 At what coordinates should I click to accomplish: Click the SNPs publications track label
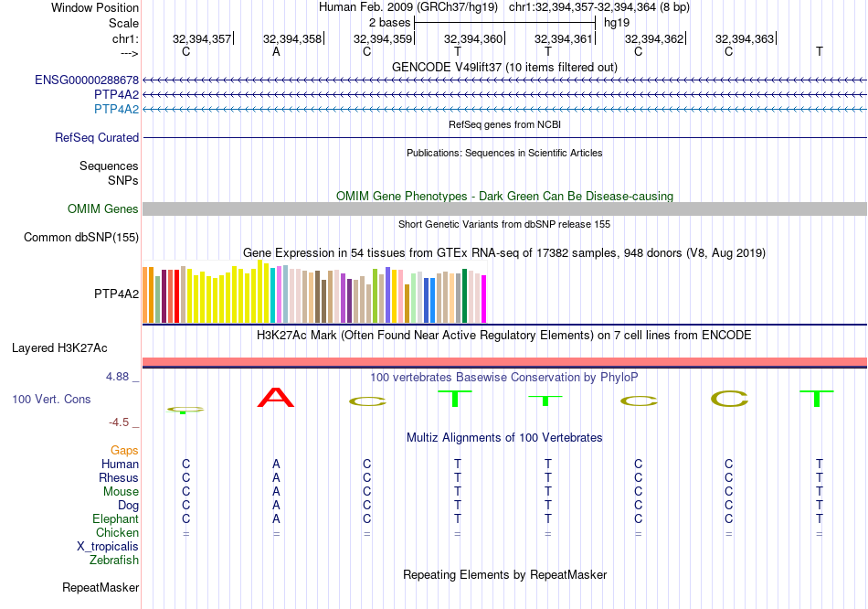[x=123, y=181]
